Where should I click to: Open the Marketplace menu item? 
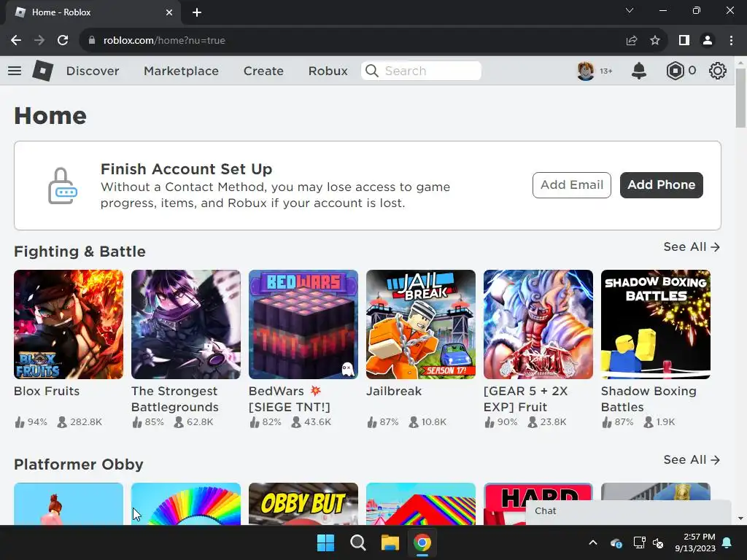click(x=181, y=71)
